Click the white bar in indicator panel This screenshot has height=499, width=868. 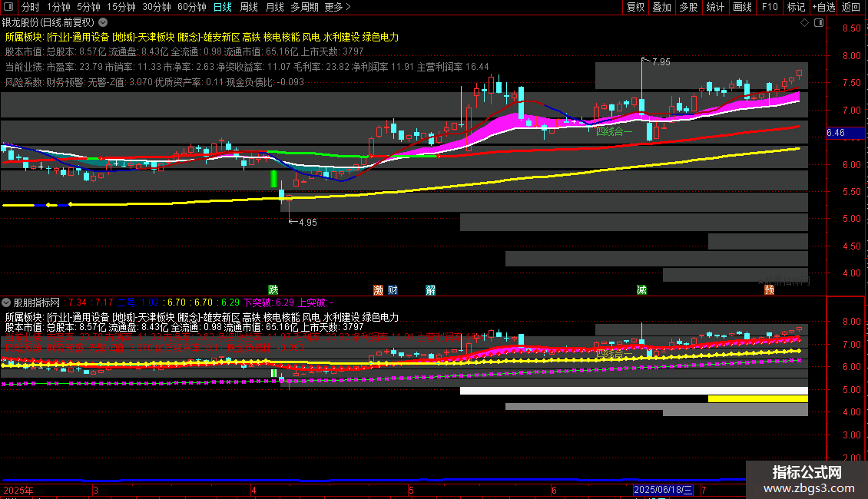pyautogui.click(x=634, y=391)
